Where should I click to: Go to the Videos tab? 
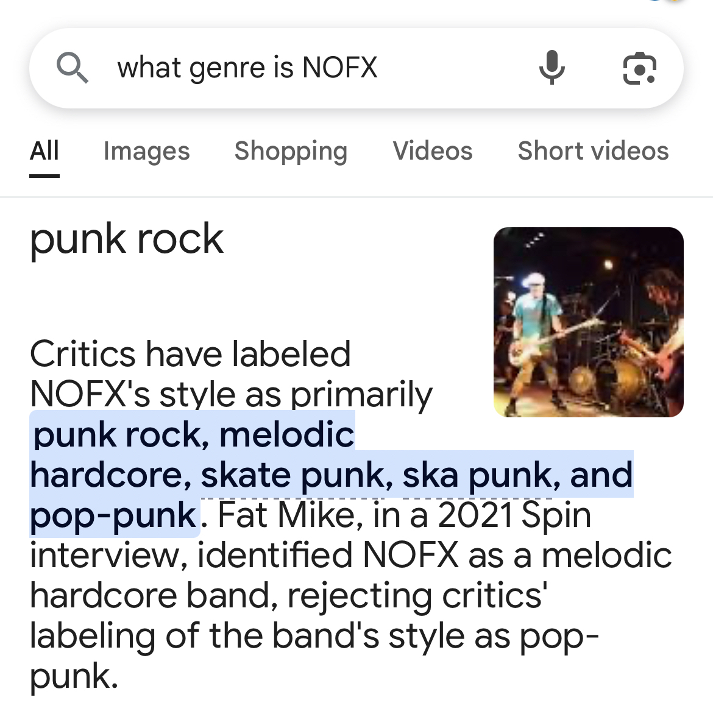433,151
